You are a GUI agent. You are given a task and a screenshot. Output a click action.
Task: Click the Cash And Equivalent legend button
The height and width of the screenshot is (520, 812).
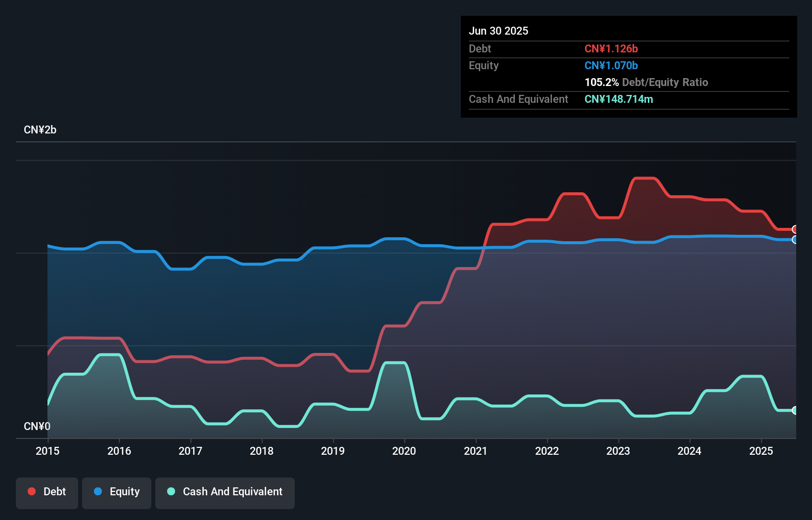pyautogui.click(x=225, y=492)
